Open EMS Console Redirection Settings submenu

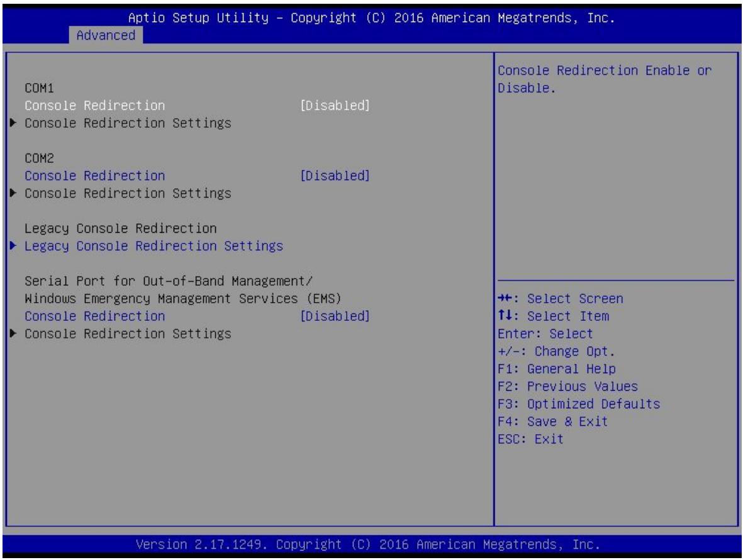128,333
